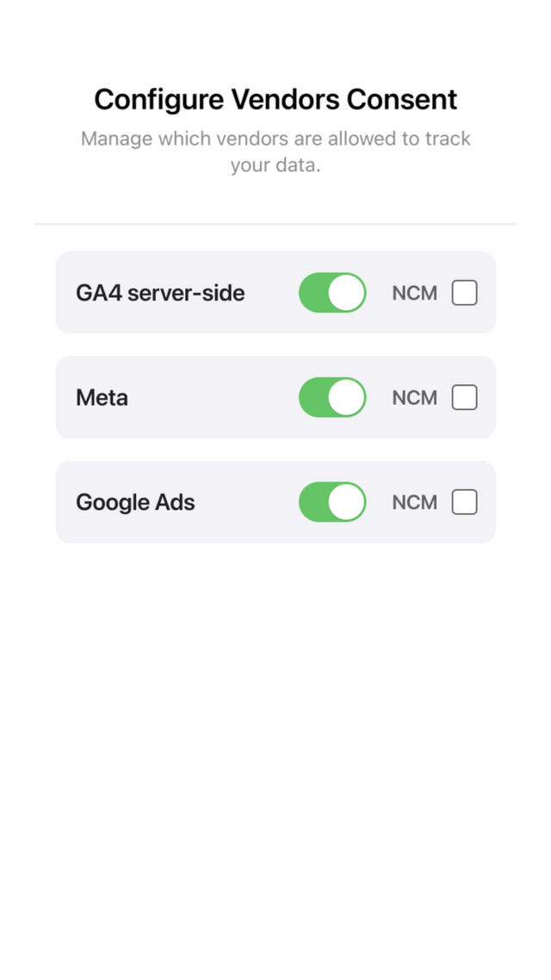
Task: Click the NCM text beside Meta's checkbox
Action: tap(415, 398)
